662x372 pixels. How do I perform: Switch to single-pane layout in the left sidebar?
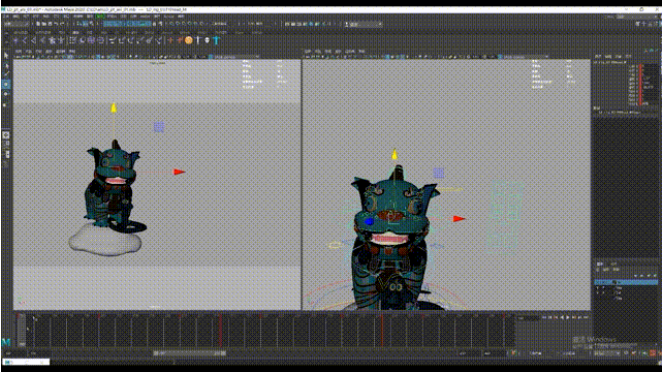(6, 136)
